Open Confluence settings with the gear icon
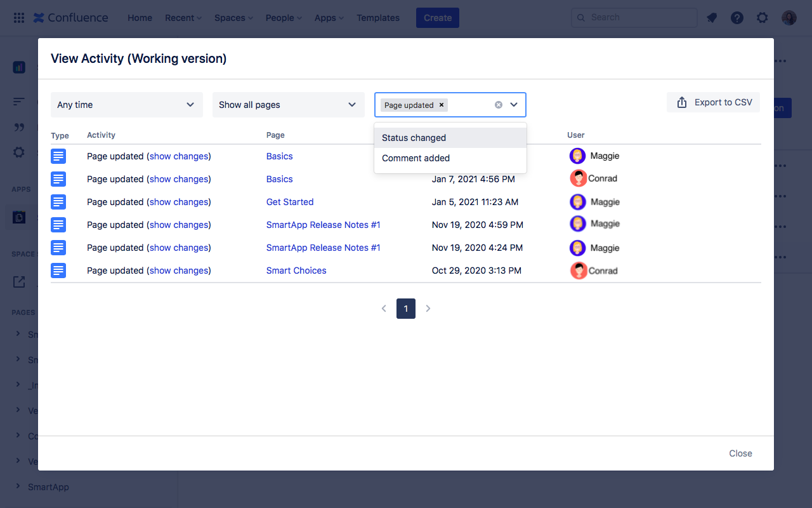 point(762,17)
